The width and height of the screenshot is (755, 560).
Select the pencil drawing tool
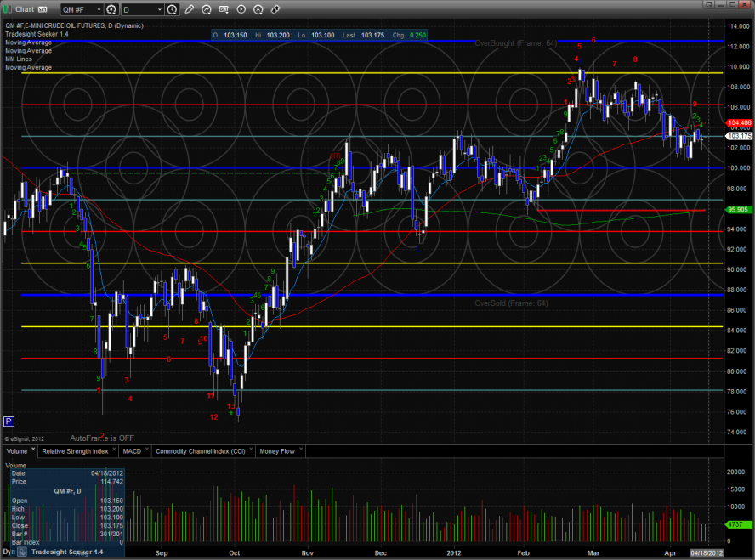189,10
